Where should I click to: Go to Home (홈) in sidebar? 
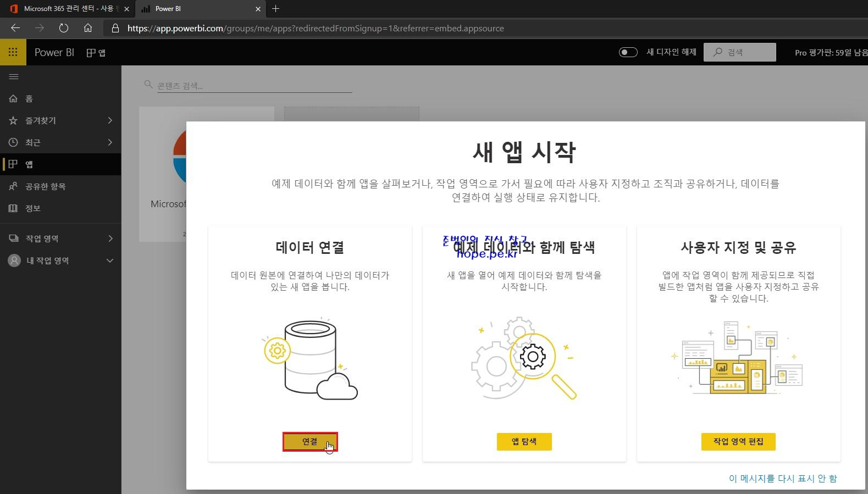(60, 98)
